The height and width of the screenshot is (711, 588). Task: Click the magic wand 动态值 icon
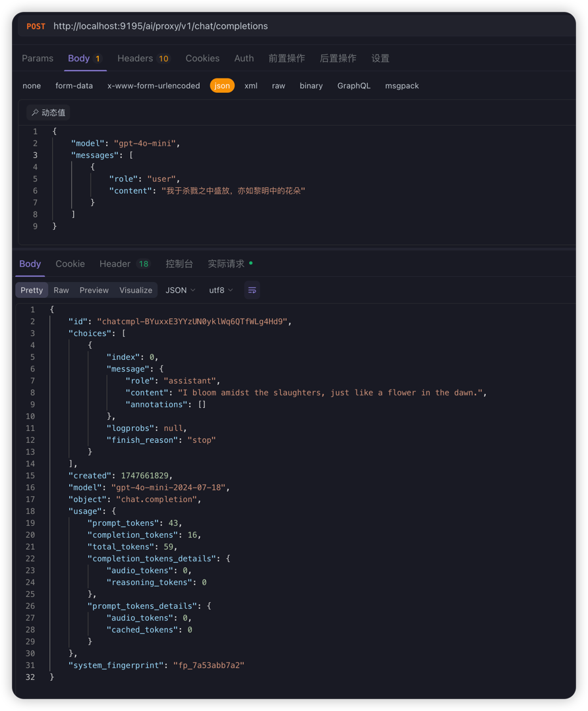pos(36,113)
